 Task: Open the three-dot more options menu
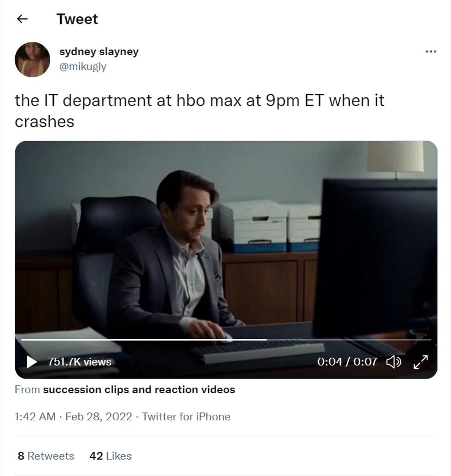pyautogui.click(x=431, y=52)
